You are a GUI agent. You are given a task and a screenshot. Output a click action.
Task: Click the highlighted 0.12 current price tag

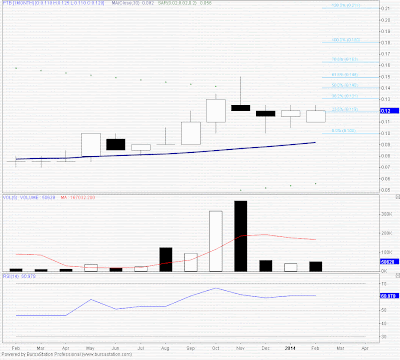(389, 111)
